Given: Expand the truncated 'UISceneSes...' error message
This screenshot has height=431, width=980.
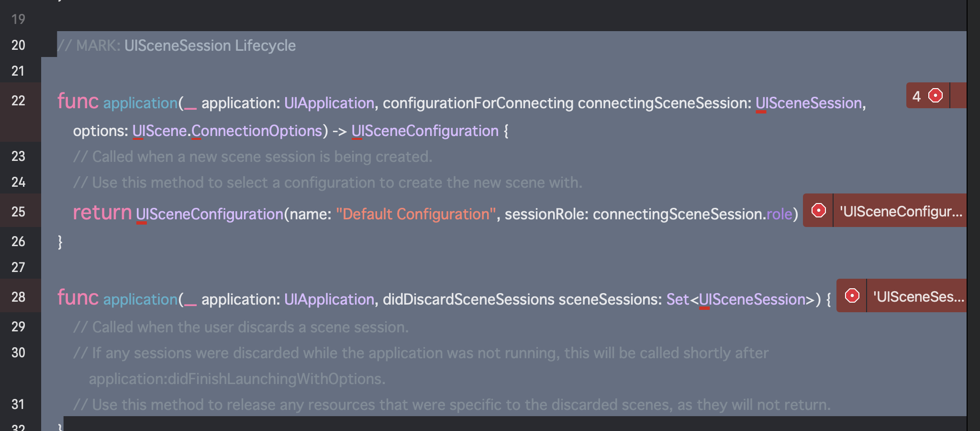Looking at the screenshot, I should (918, 296).
